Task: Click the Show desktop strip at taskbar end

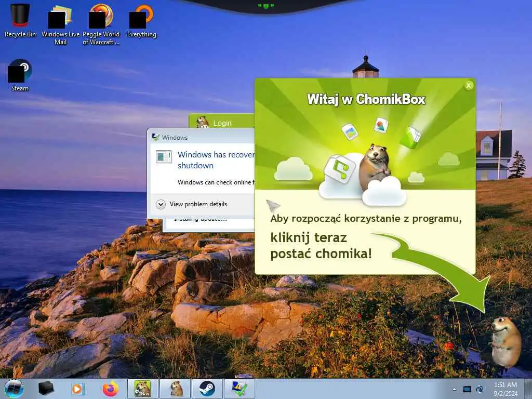Action: pyautogui.click(x=529, y=389)
